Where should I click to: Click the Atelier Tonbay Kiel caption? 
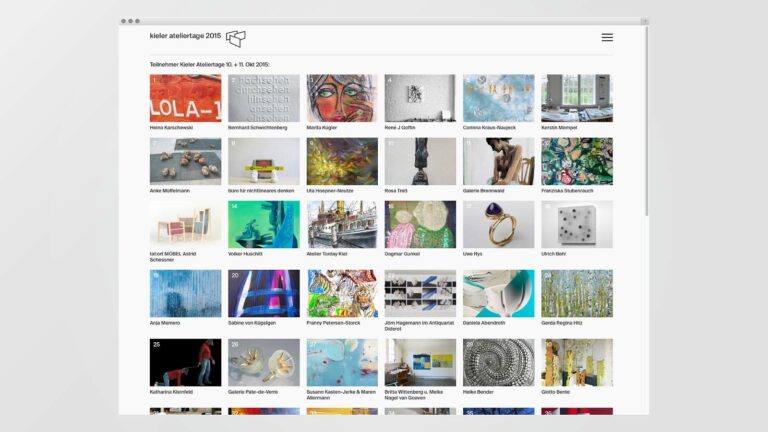(329, 254)
